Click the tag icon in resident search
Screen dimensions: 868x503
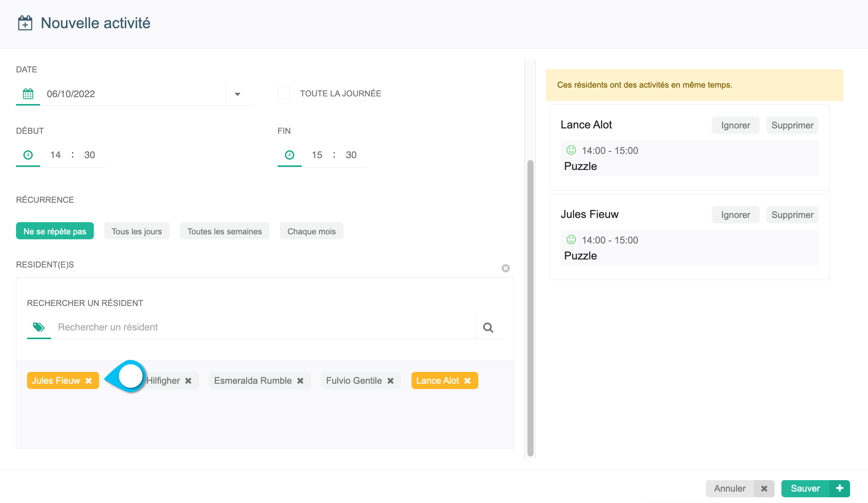(39, 327)
